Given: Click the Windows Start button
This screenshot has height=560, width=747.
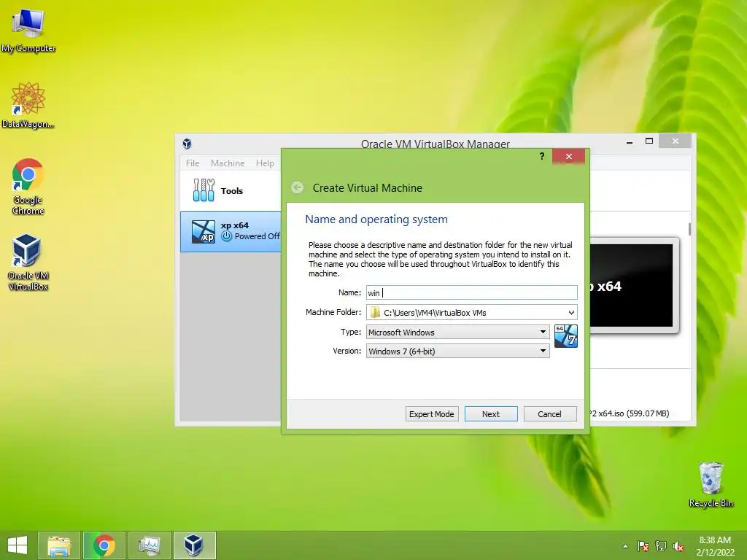Looking at the screenshot, I should point(18,545).
